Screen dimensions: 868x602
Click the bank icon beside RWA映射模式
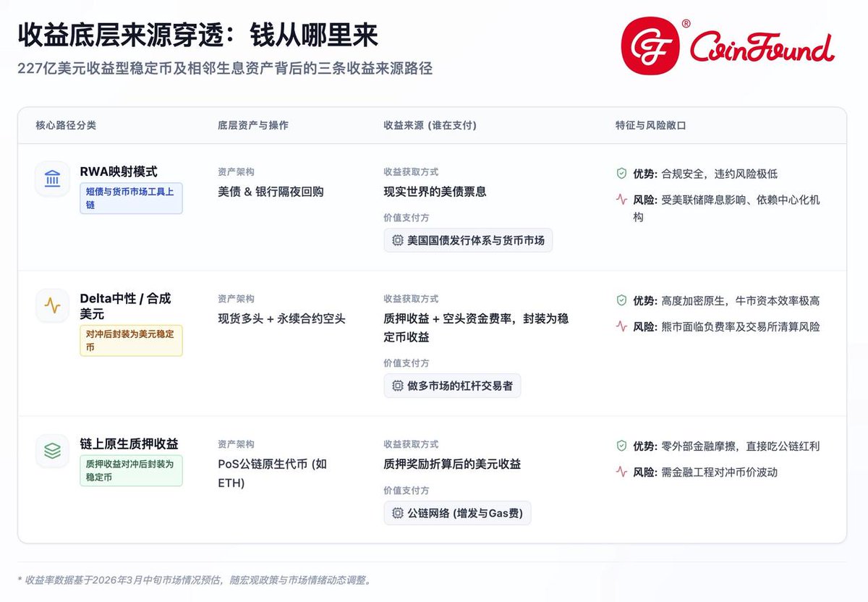(52, 179)
